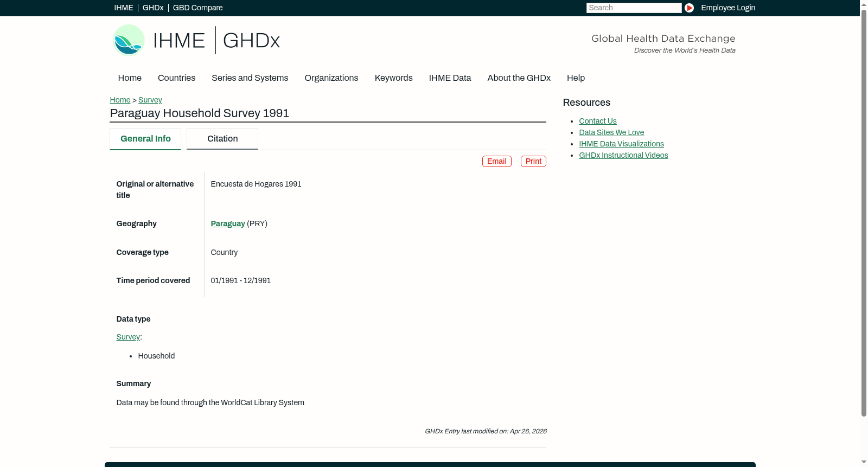The height and width of the screenshot is (467, 868).
Task: Open GHDx link in top bar
Action: click(x=153, y=8)
